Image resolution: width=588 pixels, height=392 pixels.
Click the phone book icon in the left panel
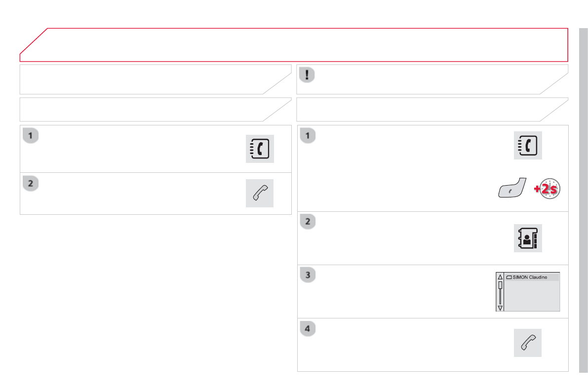[x=260, y=149]
